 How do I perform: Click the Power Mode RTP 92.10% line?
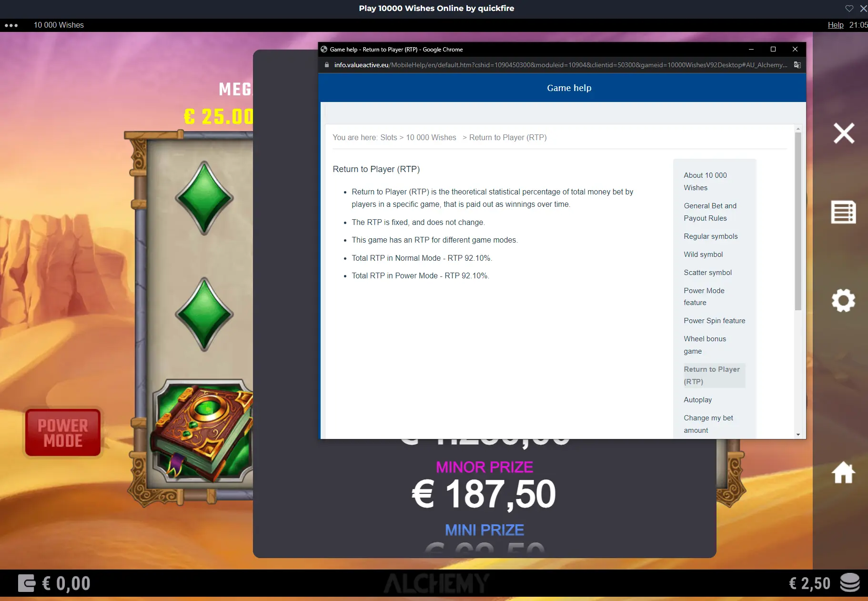point(420,275)
